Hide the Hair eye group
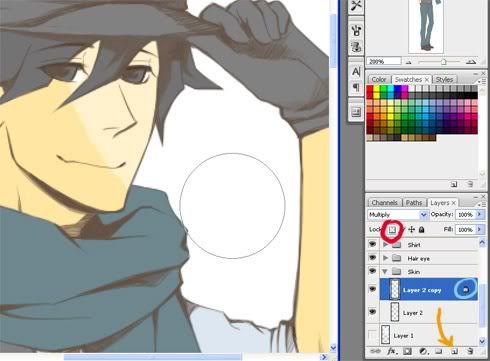490x361 pixels. tap(372, 258)
